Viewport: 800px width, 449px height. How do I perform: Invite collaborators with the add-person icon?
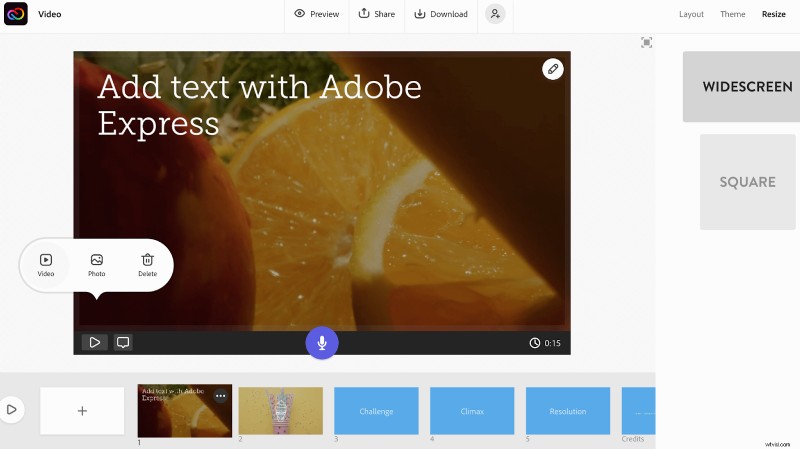(x=495, y=14)
